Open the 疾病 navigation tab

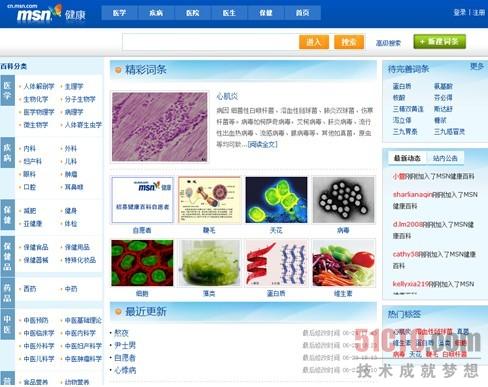coord(156,13)
